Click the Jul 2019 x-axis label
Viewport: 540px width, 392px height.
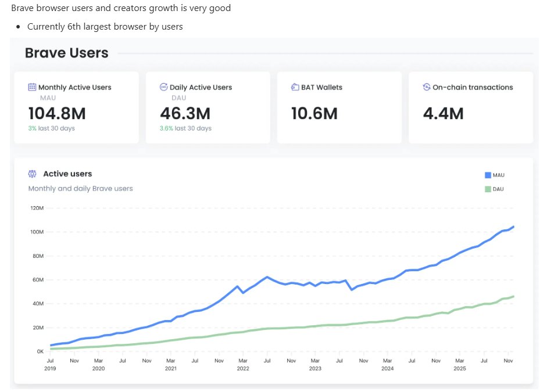(50, 364)
